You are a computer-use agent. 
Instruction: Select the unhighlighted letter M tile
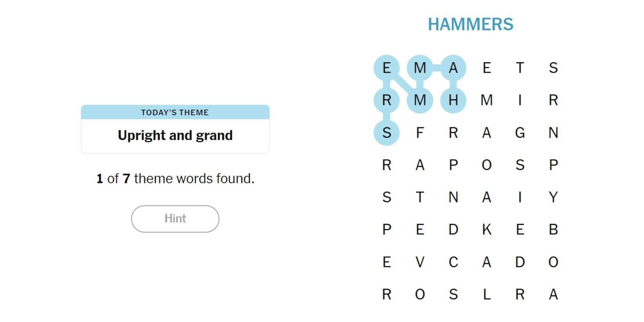(486, 100)
